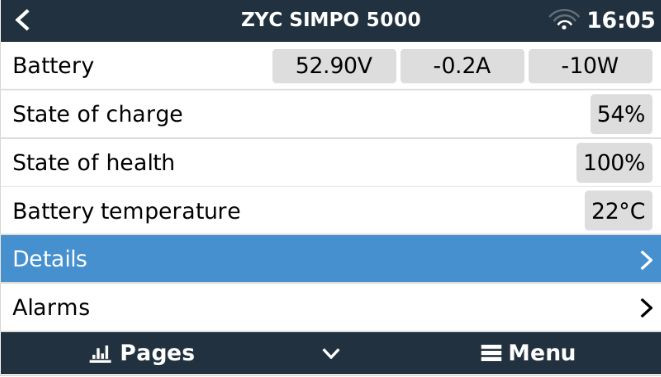Go back using the left arrow icon

pos(22,20)
